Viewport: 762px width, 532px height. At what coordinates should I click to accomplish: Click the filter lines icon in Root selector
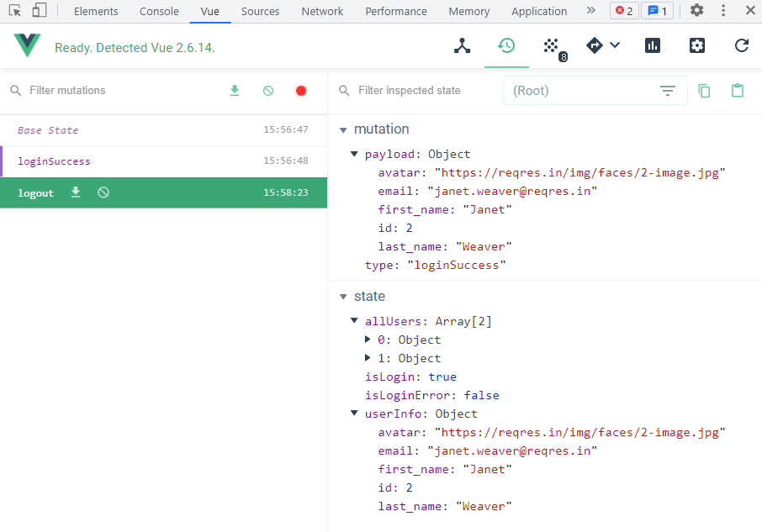point(668,90)
